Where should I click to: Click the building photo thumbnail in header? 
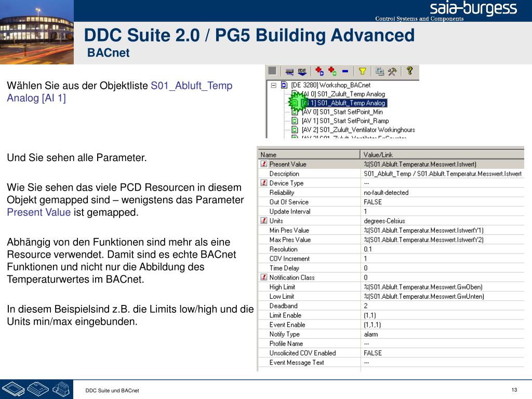(37, 32)
